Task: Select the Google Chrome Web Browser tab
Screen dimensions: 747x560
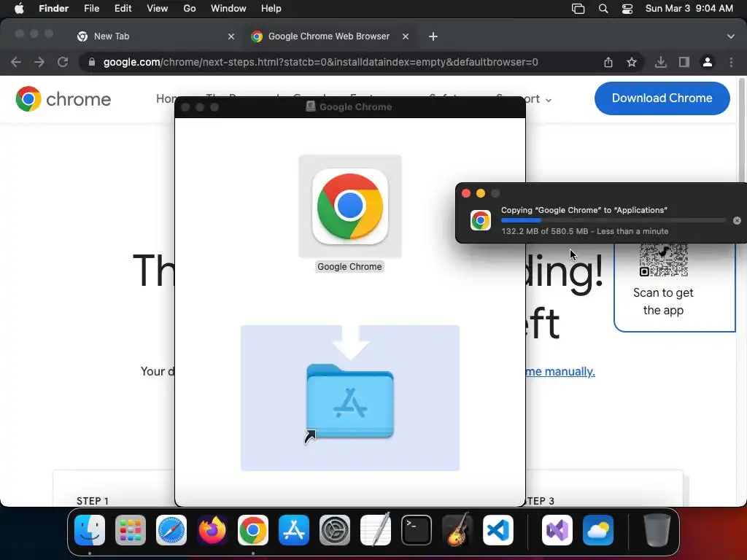Action: [x=329, y=36]
